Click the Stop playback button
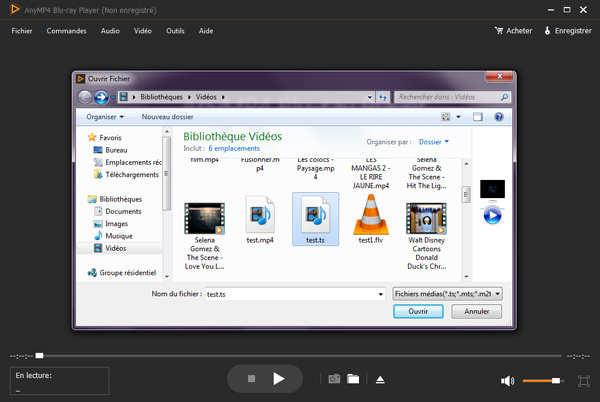 pyautogui.click(x=251, y=379)
